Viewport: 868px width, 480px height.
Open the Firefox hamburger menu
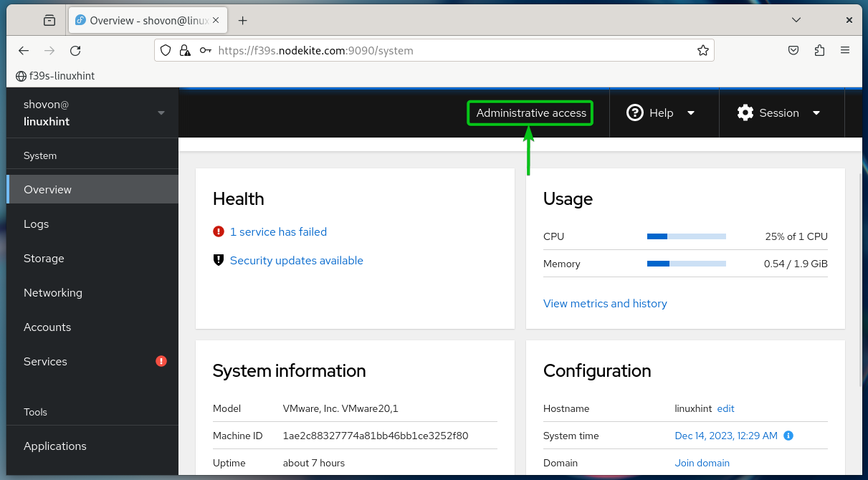pyautogui.click(x=845, y=51)
